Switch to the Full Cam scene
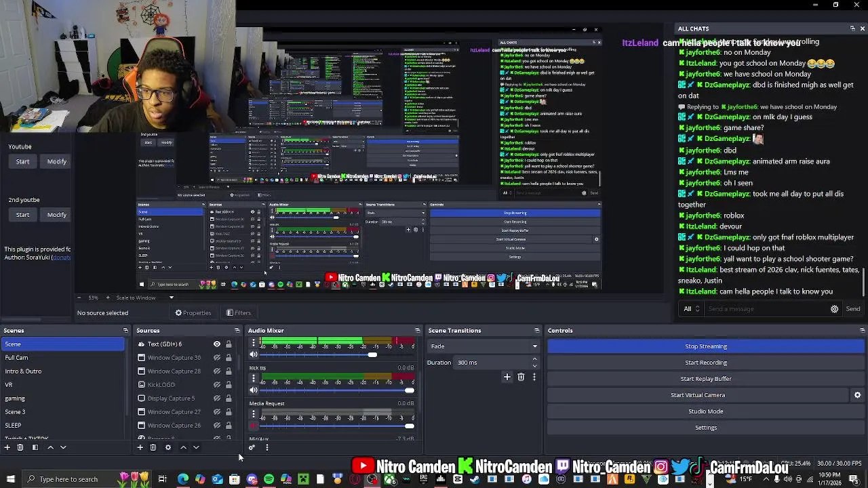 click(62, 358)
